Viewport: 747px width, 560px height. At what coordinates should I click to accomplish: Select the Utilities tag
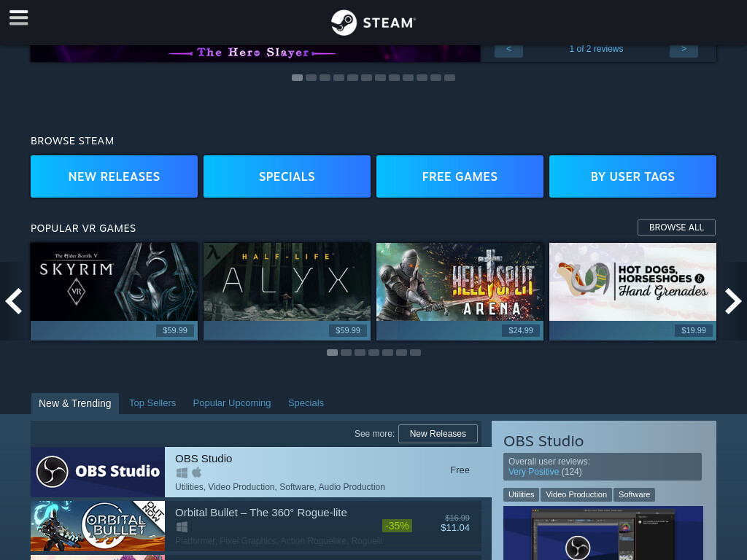pyautogui.click(x=521, y=495)
